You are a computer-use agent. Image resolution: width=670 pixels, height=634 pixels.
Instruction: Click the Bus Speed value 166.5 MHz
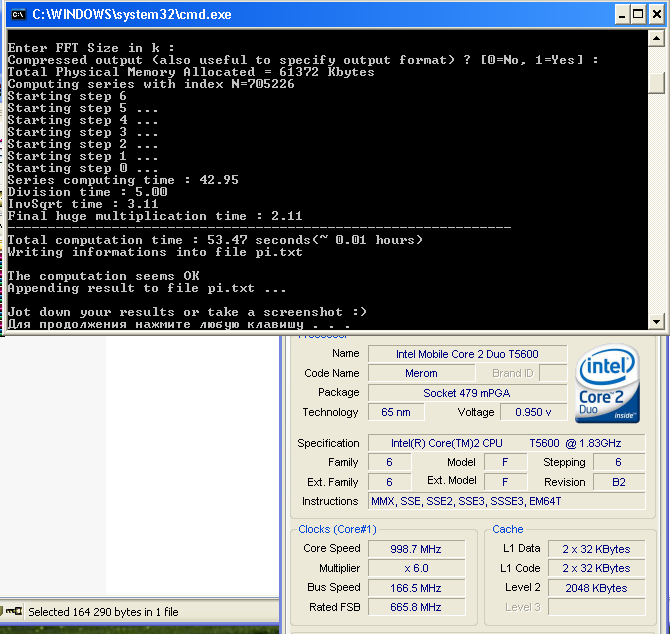pyautogui.click(x=416, y=588)
